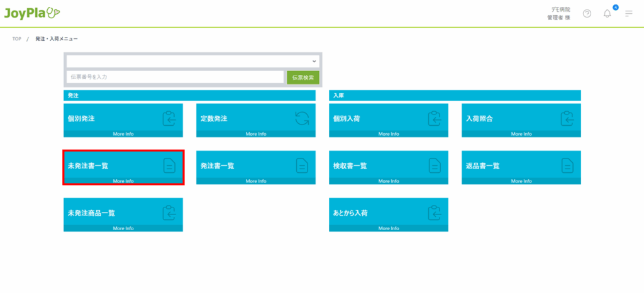Viewport: 644px width, 293px height.
Task: Click the document icon on 発注書一覧 tile
Action: pyautogui.click(x=302, y=165)
